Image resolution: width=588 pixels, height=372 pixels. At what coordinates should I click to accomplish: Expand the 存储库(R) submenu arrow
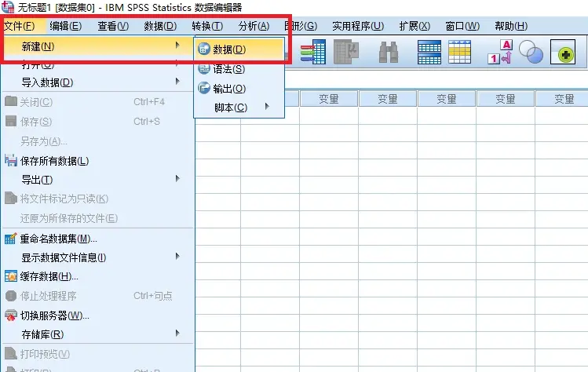[177, 333]
